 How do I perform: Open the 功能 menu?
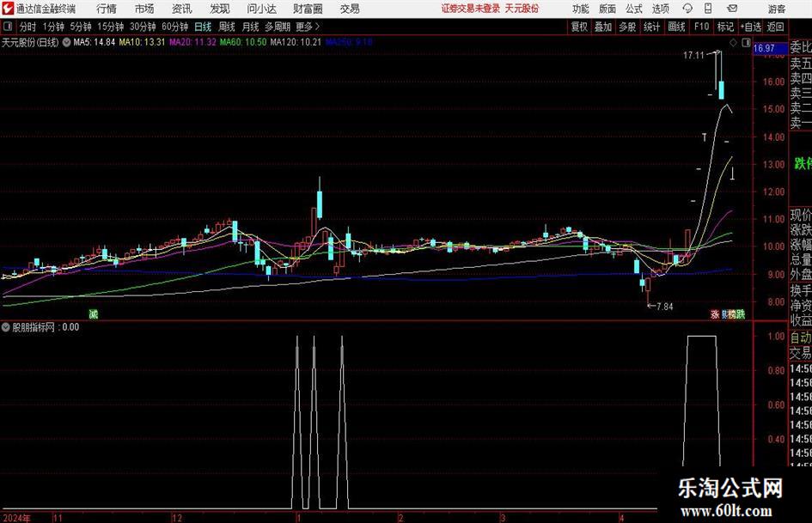pyautogui.click(x=581, y=9)
